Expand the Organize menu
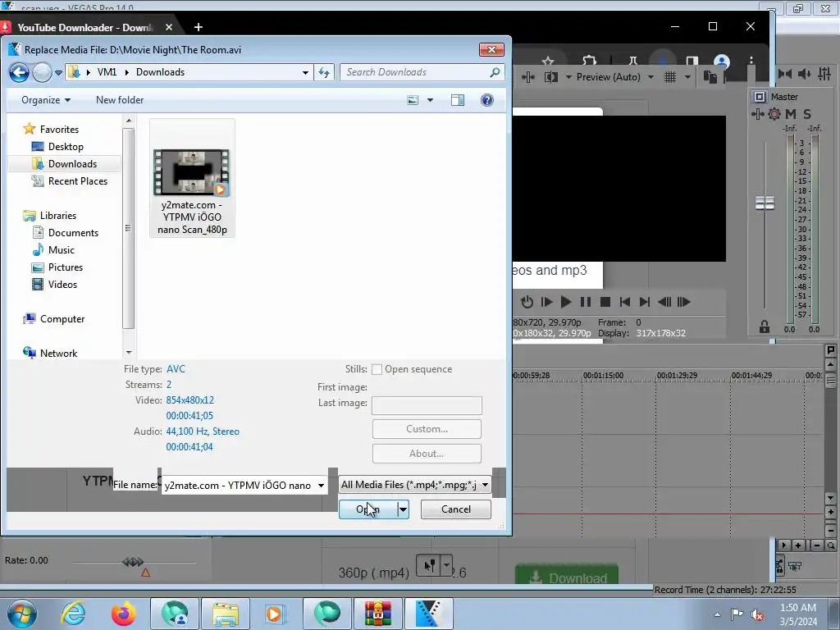 [x=46, y=100]
